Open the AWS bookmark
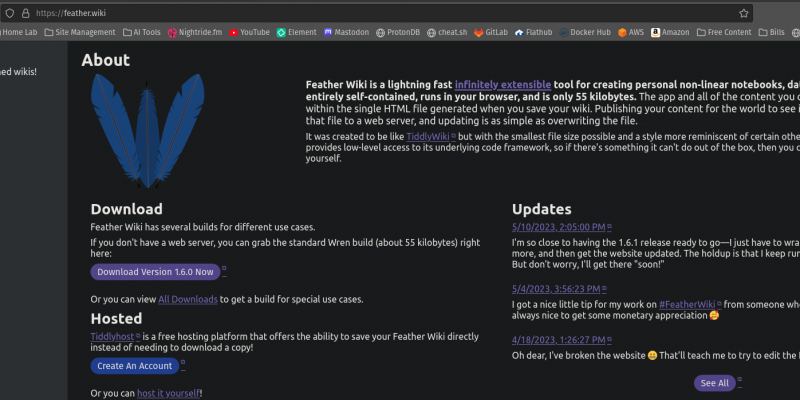 [x=631, y=32]
